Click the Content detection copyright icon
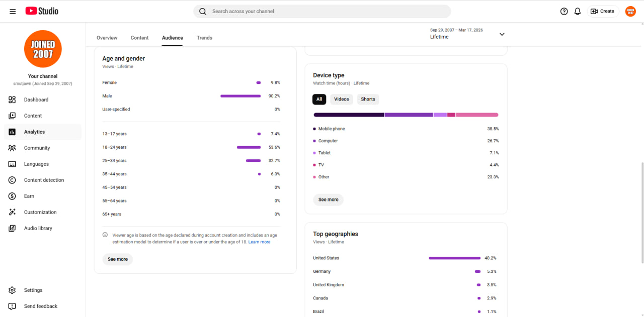This screenshot has height=317, width=644. [x=12, y=180]
